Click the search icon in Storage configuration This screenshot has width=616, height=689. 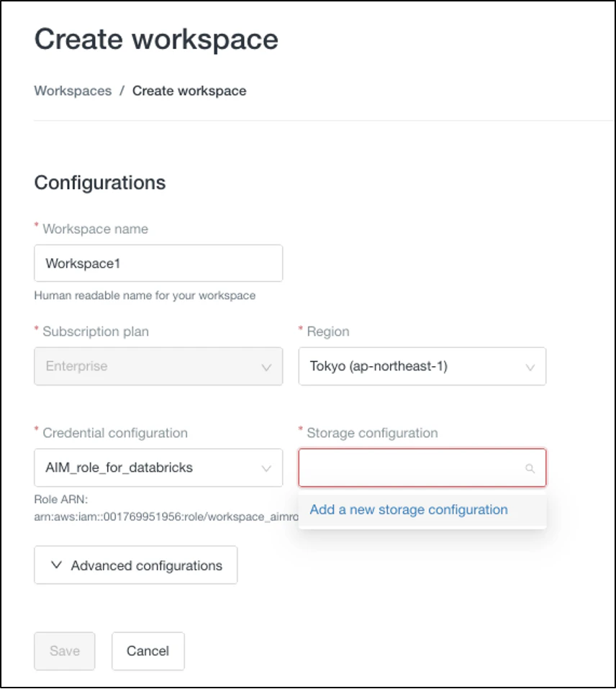(530, 469)
